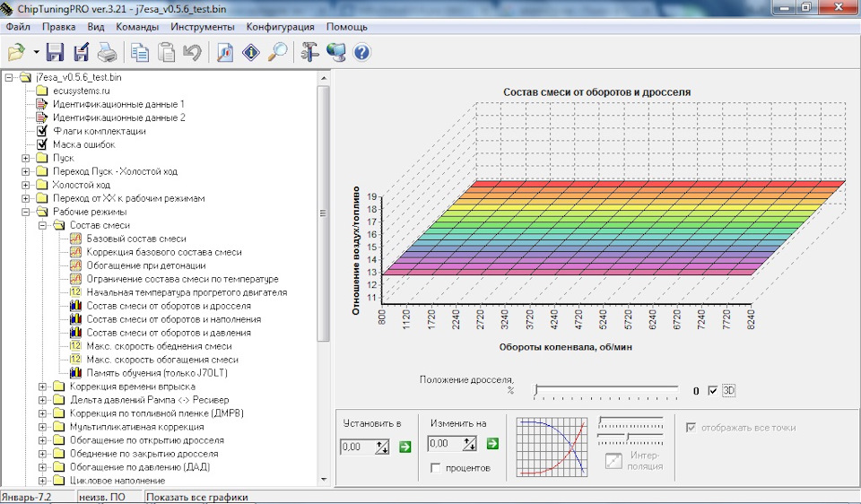Expand the Цикловое наполнение folder
The image size is (861, 504).
[x=42, y=481]
